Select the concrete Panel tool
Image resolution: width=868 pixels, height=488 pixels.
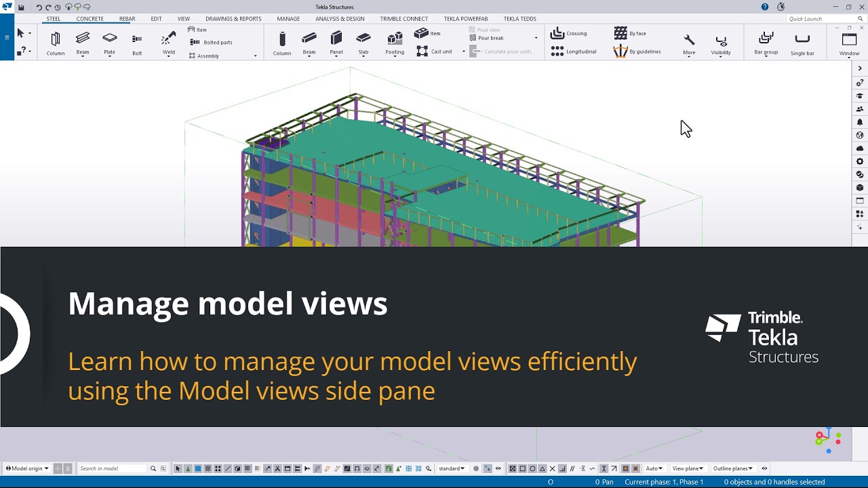tap(336, 43)
